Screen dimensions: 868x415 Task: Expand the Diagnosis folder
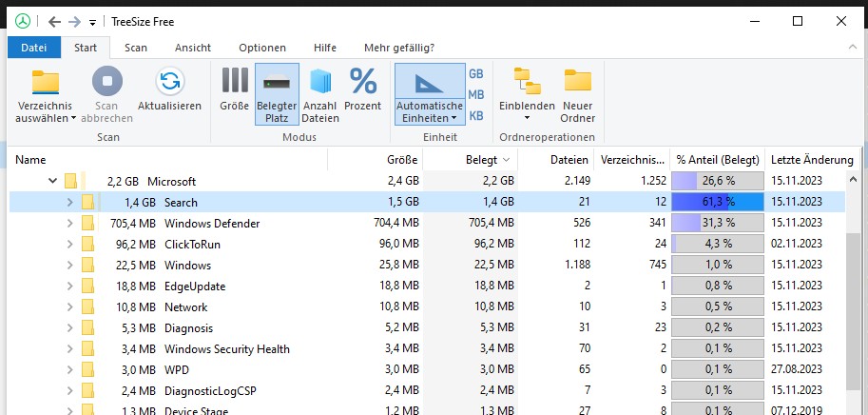click(69, 328)
